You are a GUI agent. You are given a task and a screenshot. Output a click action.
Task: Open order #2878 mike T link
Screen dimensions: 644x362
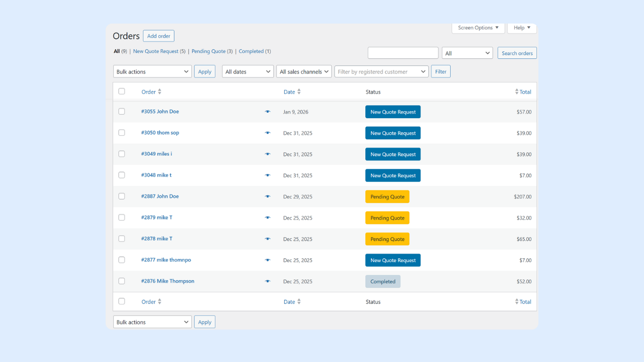tap(157, 239)
